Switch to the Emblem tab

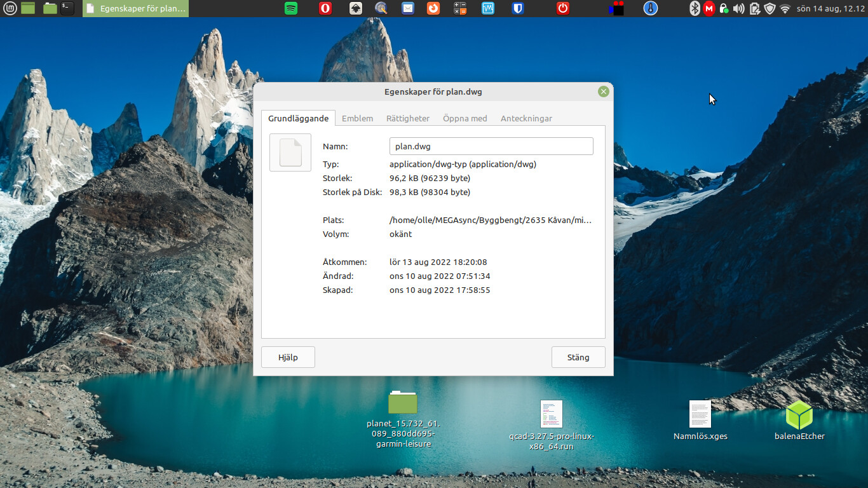coord(357,118)
